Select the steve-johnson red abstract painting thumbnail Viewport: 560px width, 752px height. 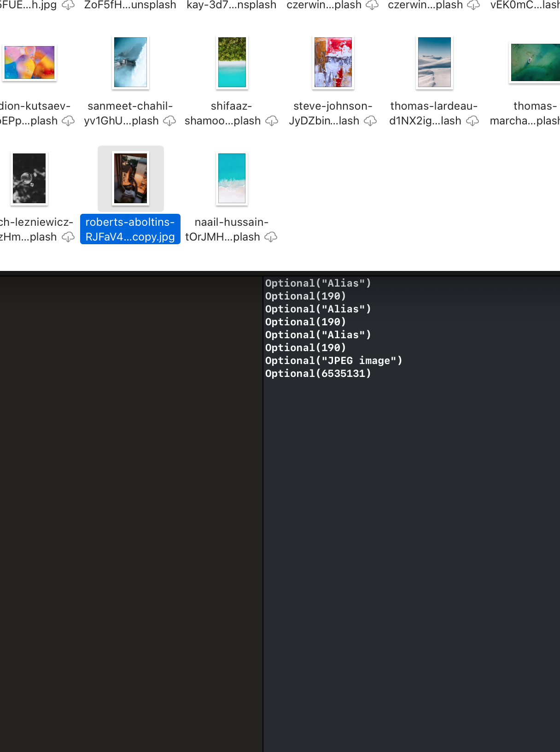(333, 62)
